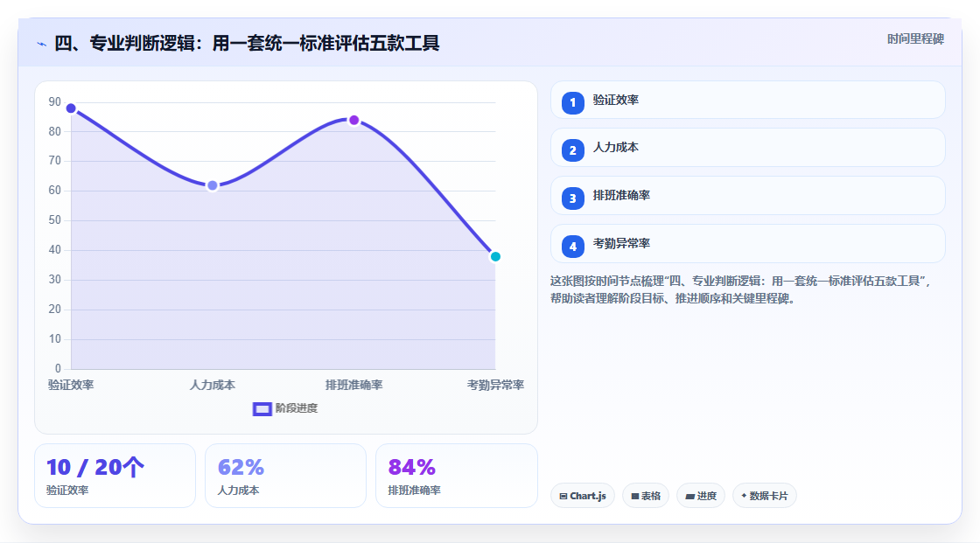Click the lightning icon beside the heading

tap(41, 44)
